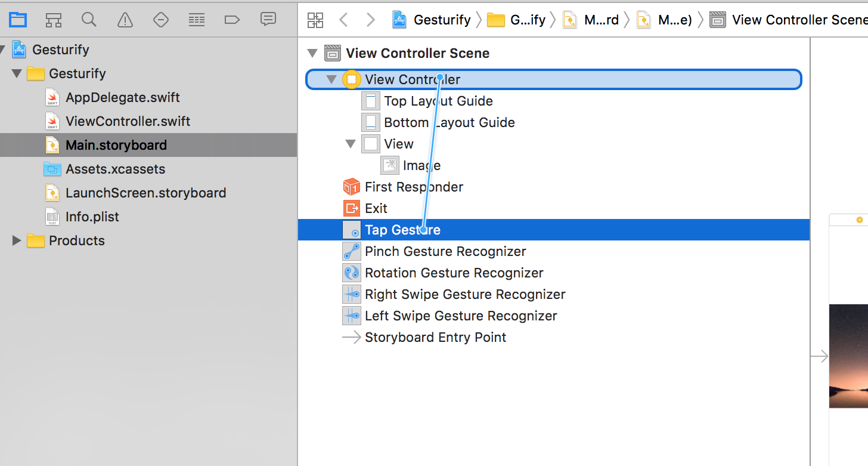868x466 pixels.
Task: Open the Debug navigator
Action: point(197,20)
